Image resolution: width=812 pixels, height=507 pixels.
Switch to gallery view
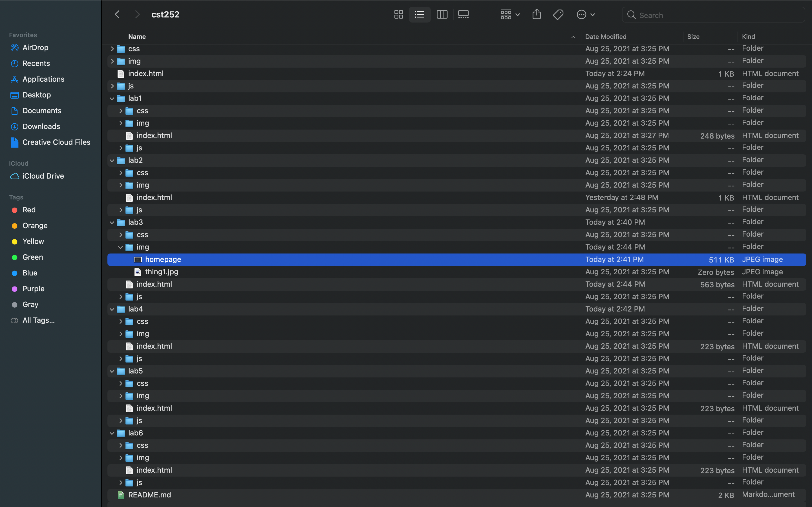click(x=464, y=14)
